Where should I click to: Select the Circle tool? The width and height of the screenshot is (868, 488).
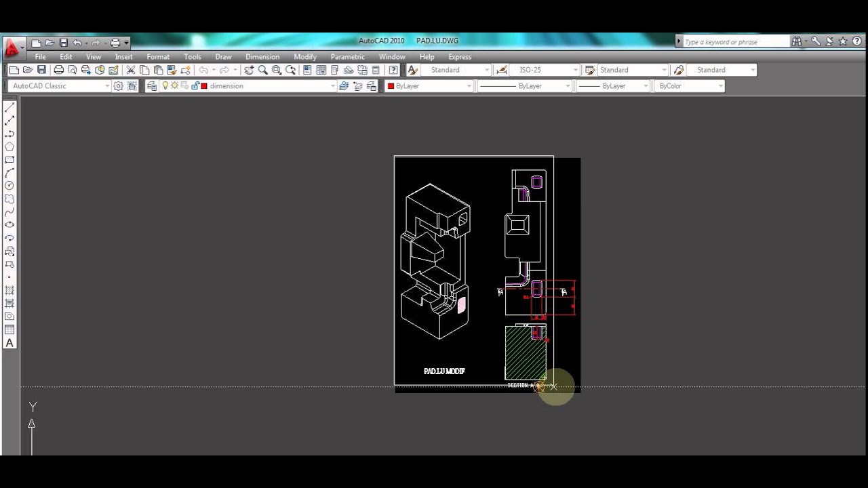(9, 186)
